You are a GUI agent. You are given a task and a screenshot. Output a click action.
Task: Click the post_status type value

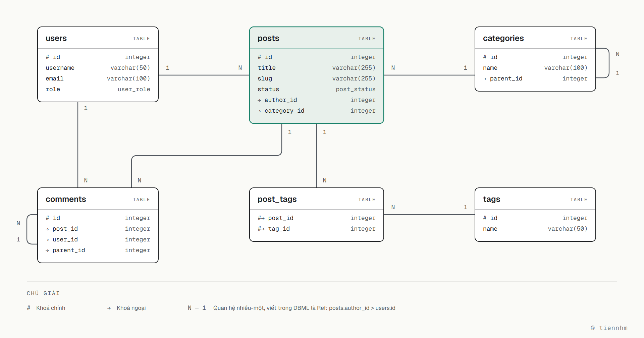click(356, 89)
